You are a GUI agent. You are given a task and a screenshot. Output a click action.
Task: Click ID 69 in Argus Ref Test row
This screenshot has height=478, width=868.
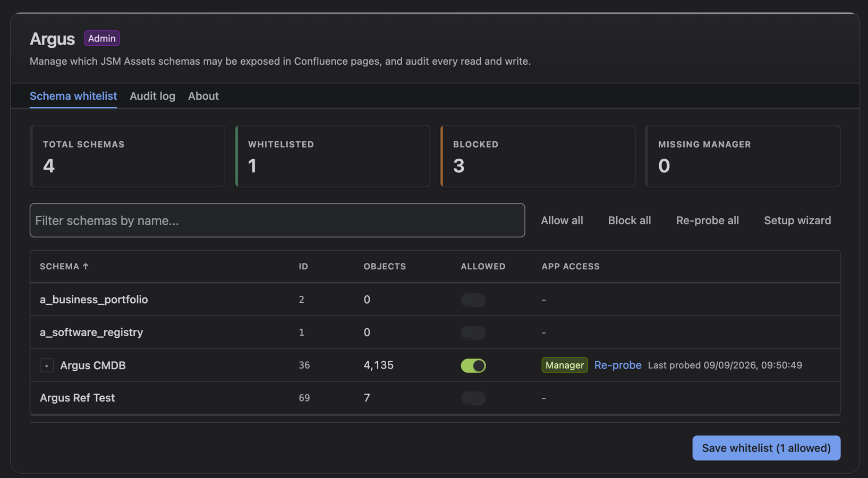click(304, 398)
